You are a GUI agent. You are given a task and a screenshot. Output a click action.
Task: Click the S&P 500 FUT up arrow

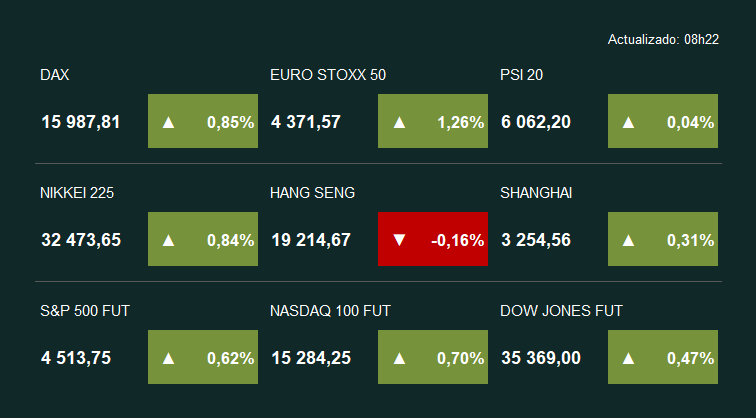tap(168, 358)
